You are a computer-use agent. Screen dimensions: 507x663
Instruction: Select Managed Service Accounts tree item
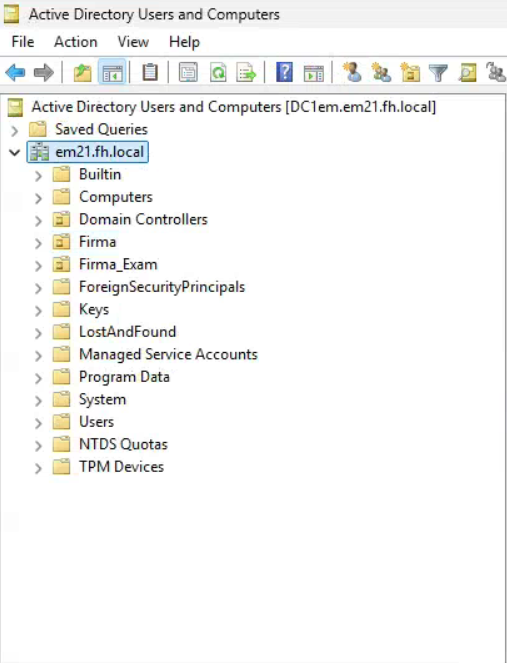[168, 354]
